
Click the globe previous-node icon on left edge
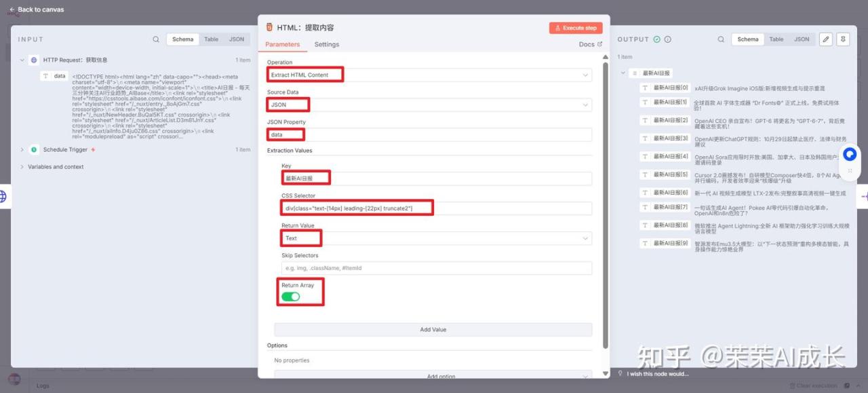[3, 196]
